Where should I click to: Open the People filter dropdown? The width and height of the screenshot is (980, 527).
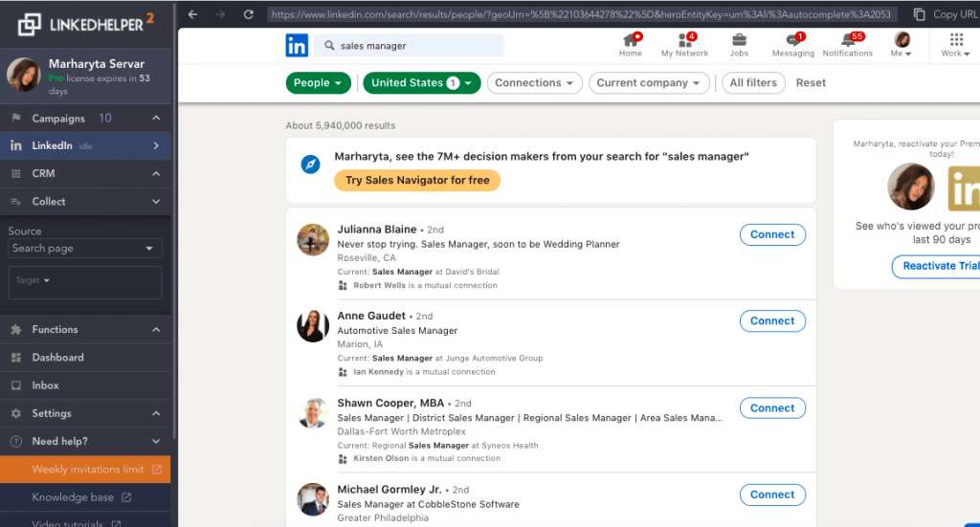(319, 83)
